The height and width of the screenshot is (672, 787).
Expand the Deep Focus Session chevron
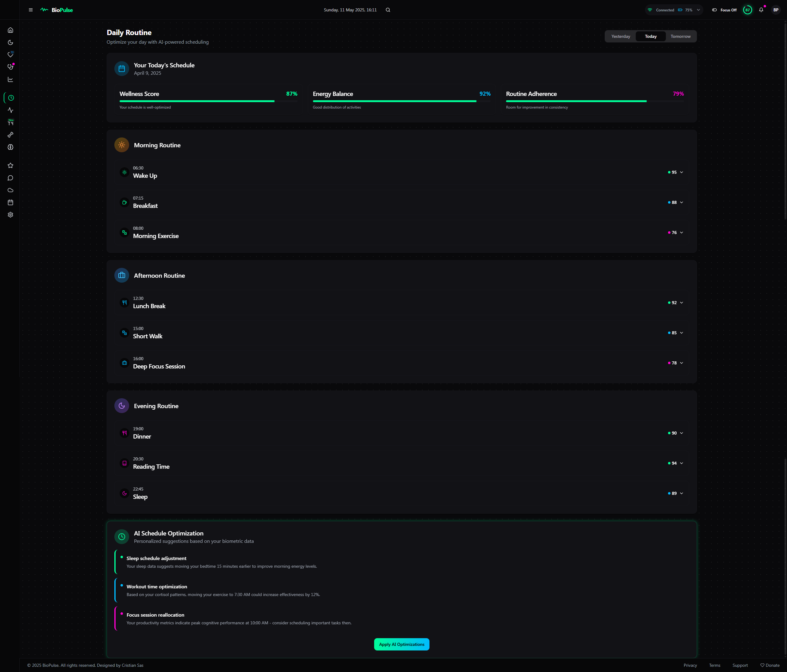pyautogui.click(x=682, y=363)
